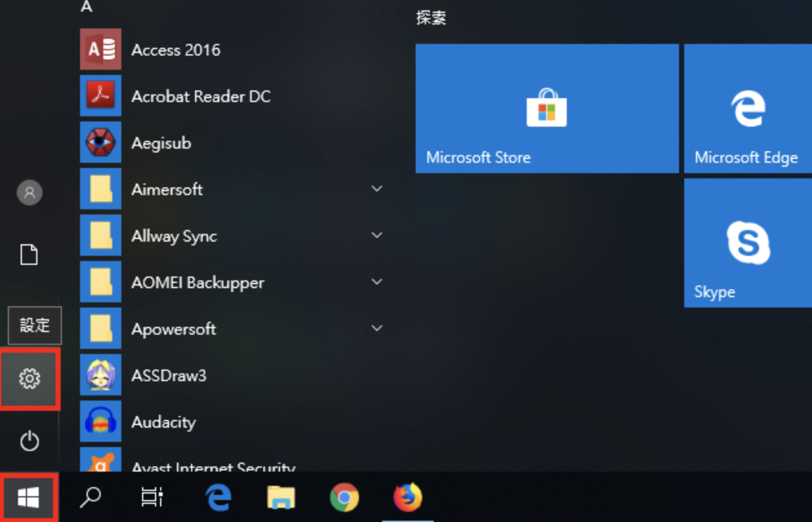Click the 'ASSDraw3' text label
812x522 pixels.
pyautogui.click(x=168, y=375)
